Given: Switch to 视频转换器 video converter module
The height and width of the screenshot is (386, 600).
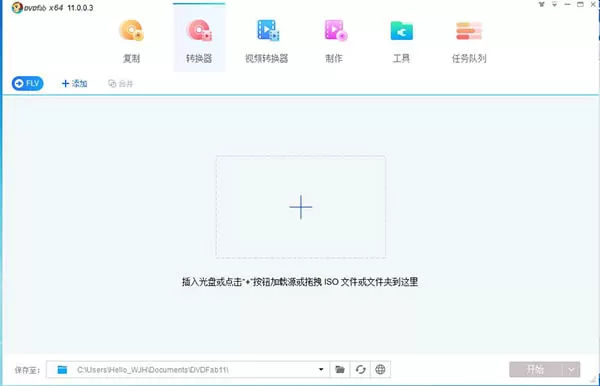Looking at the screenshot, I should pos(267,41).
